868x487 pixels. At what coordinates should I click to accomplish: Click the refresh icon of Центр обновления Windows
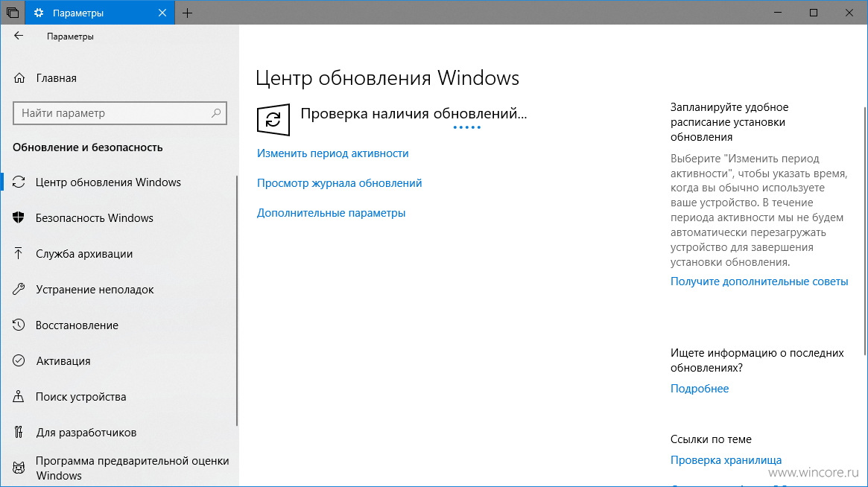tap(19, 182)
